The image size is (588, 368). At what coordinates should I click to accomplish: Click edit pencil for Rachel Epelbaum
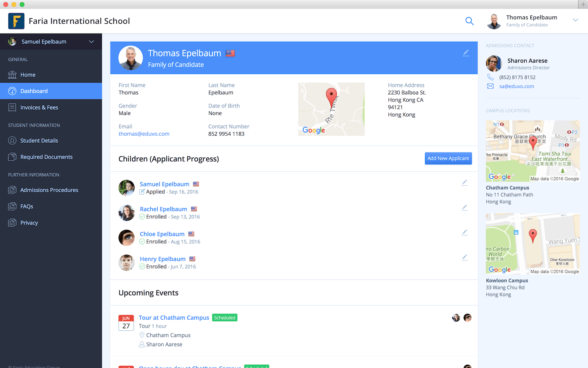(x=464, y=208)
